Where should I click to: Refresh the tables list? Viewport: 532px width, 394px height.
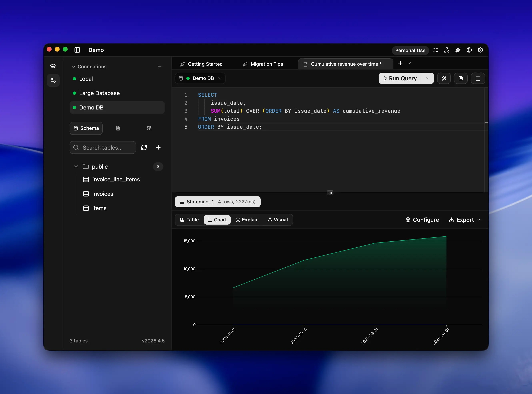144,147
